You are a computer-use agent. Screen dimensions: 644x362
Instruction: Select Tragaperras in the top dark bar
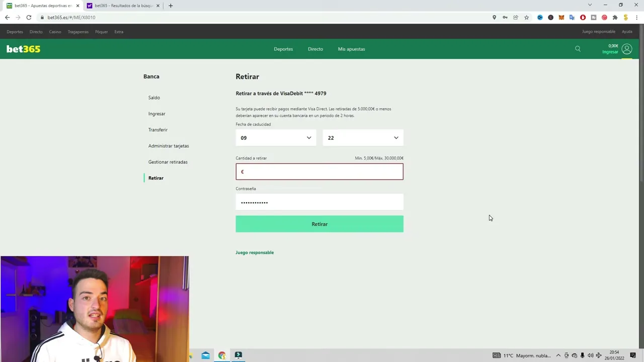coord(78,32)
